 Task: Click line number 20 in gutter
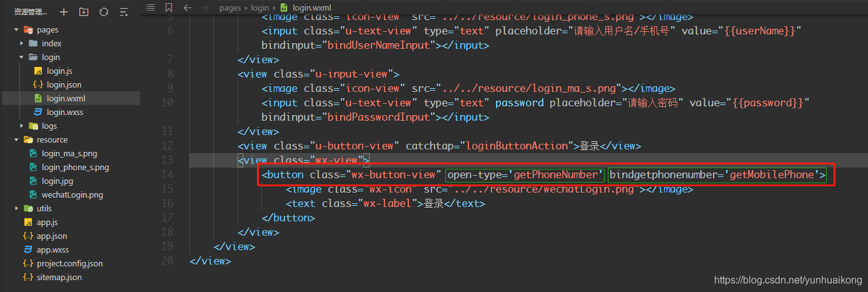[x=167, y=261]
